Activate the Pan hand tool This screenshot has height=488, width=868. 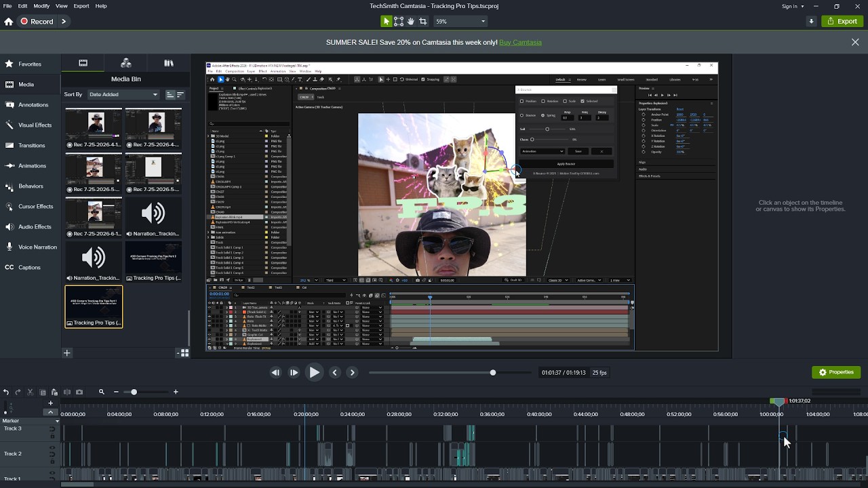[411, 22]
